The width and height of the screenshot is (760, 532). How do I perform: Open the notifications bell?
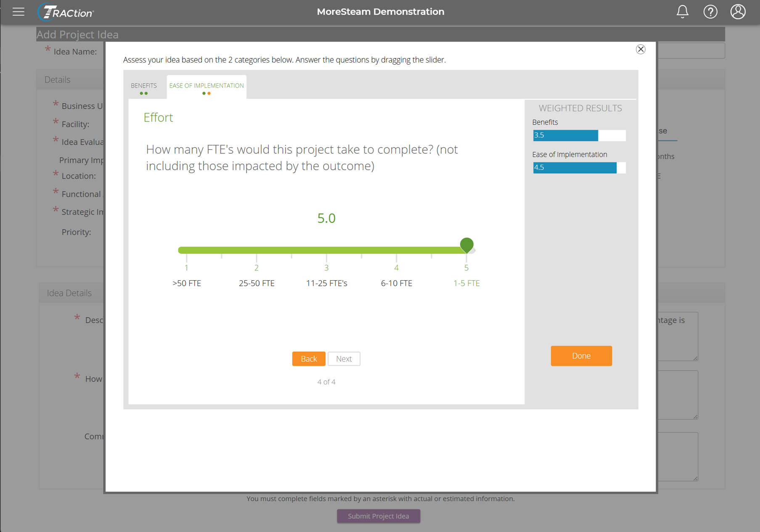tap(682, 12)
